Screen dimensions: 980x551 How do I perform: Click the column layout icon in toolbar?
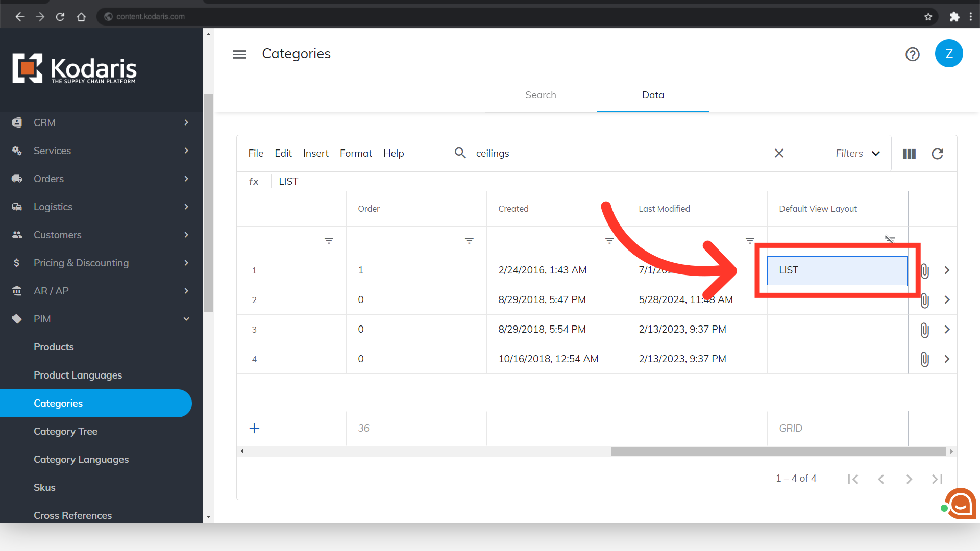point(909,154)
